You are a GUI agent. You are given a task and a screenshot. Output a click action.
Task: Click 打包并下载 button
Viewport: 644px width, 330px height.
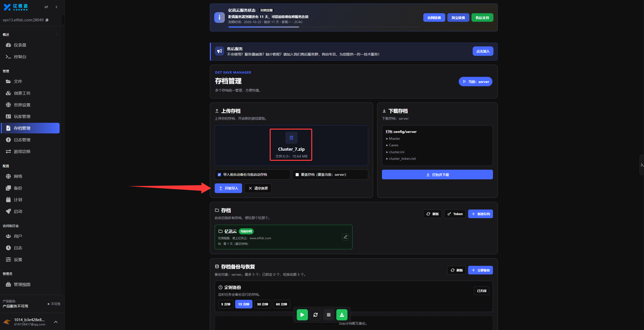(437, 175)
